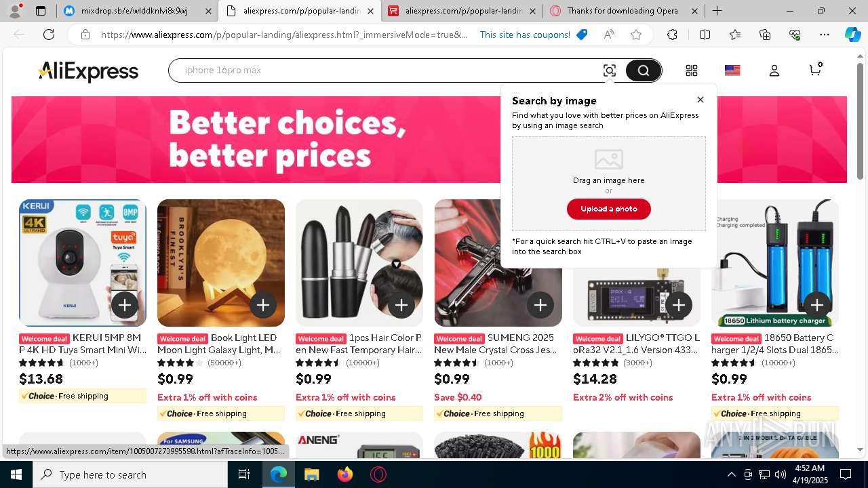Click the Upload a photo button

[x=609, y=209]
